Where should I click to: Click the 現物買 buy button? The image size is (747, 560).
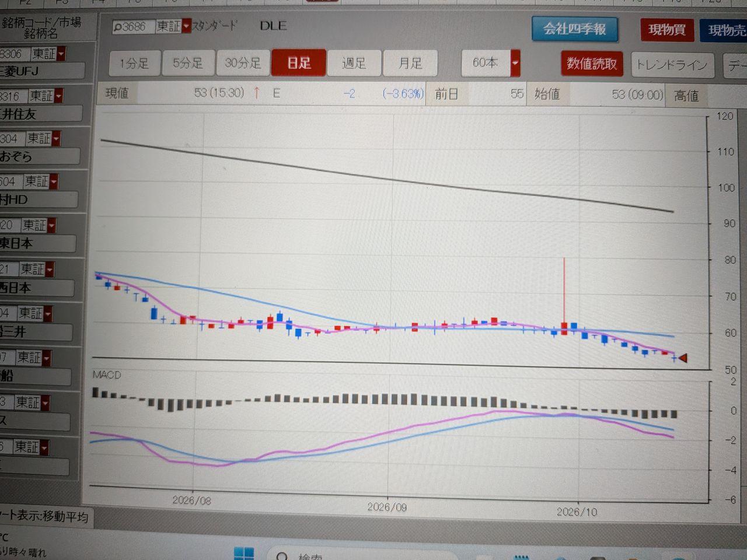pos(666,29)
